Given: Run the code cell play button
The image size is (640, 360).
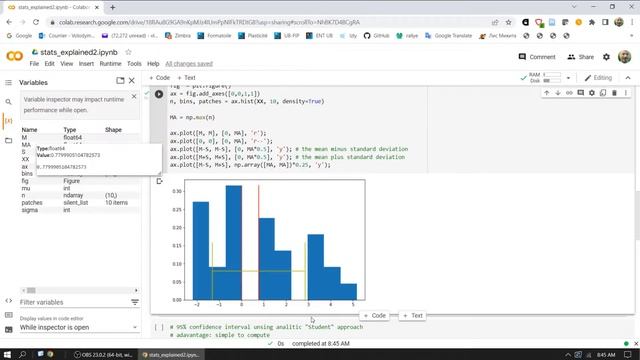Looking at the screenshot, I should 159,94.
